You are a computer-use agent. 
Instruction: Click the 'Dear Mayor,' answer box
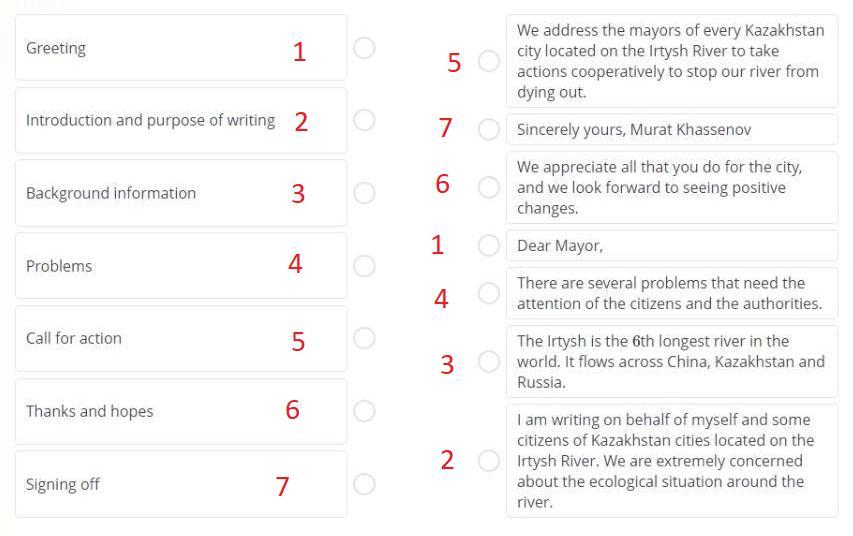(670, 245)
